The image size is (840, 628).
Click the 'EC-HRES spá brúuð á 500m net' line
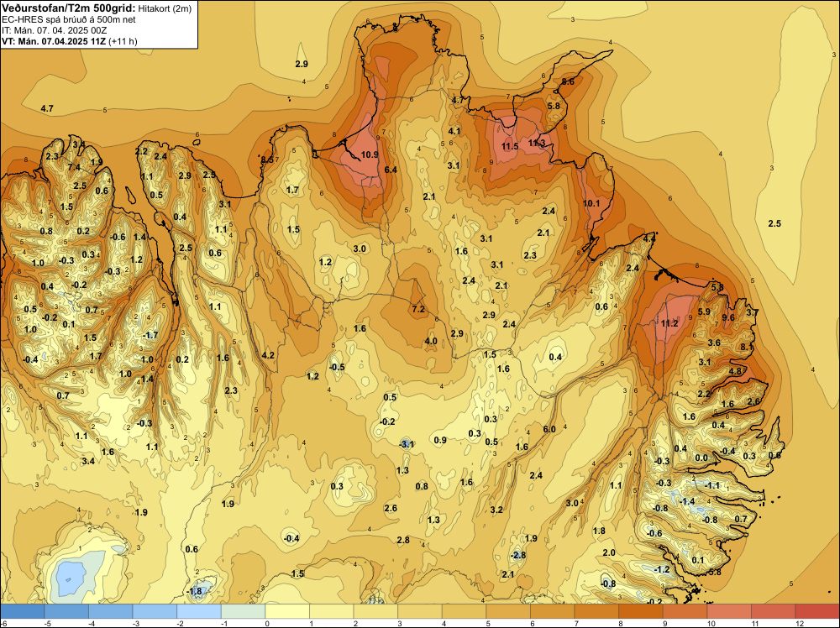click(x=69, y=20)
